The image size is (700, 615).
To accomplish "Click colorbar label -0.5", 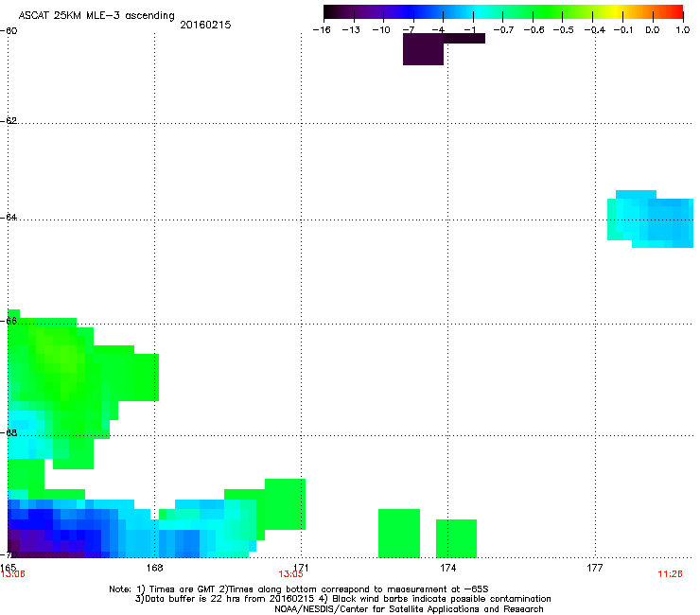I will tap(564, 30).
